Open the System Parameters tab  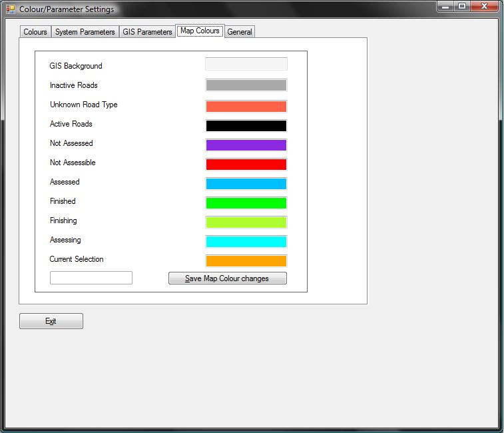pyautogui.click(x=85, y=32)
